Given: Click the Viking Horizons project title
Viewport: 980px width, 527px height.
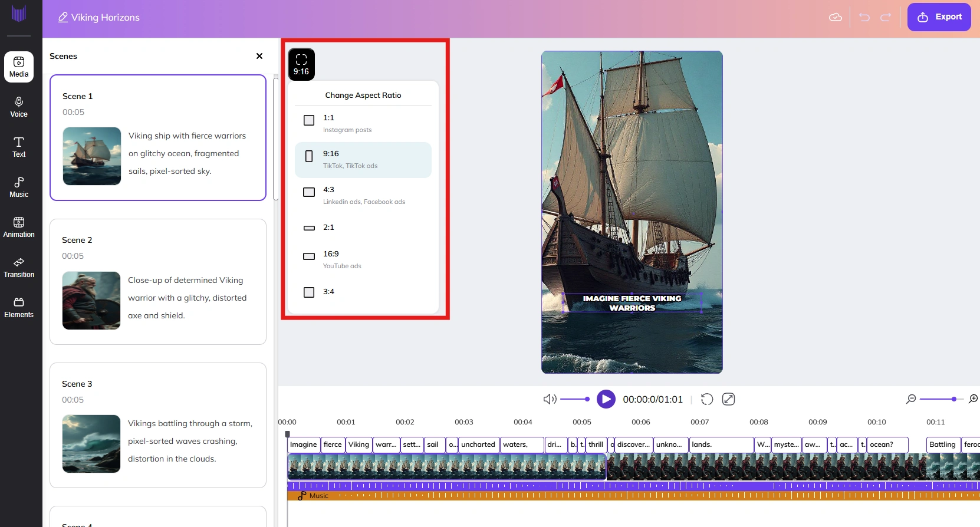Looking at the screenshot, I should (x=106, y=17).
